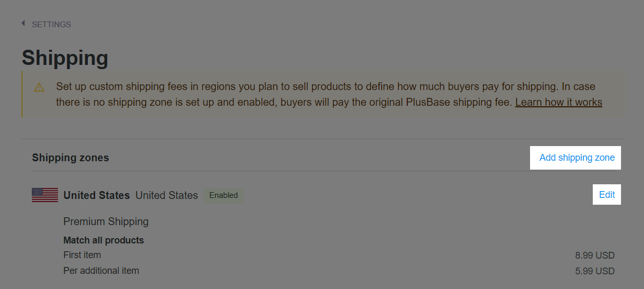The width and height of the screenshot is (644, 289).
Task: Click the gray United States country text
Action: (x=167, y=195)
